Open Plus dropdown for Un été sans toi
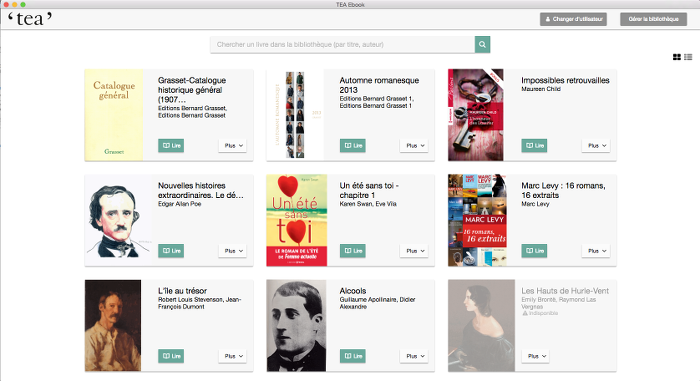The height and width of the screenshot is (381, 700). (414, 251)
